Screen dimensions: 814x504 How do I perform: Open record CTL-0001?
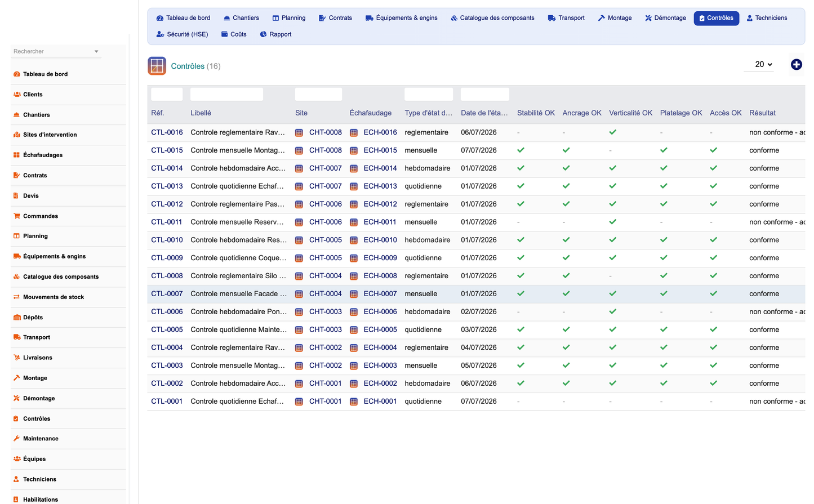pyautogui.click(x=167, y=402)
